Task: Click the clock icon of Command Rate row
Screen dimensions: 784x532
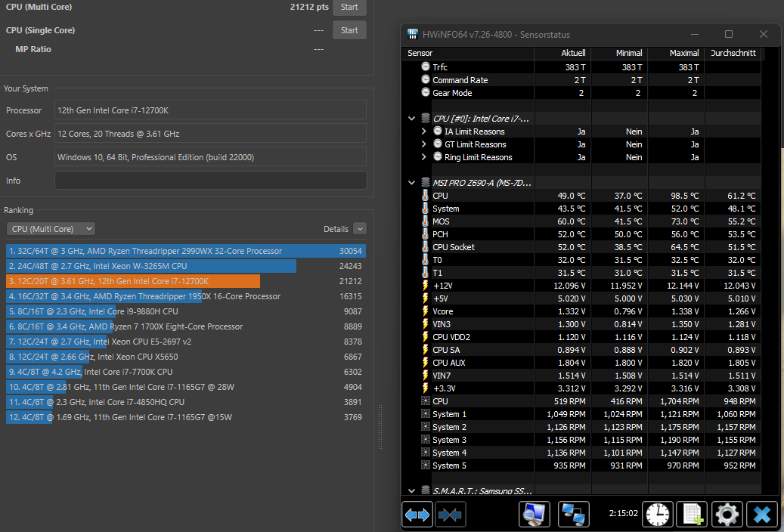Action: pos(426,79)
